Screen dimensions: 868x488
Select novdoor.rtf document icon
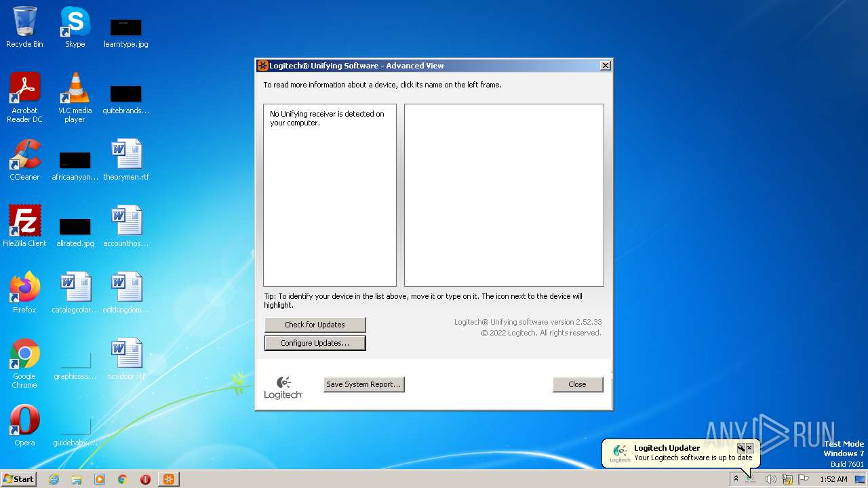tap(125, 359)
